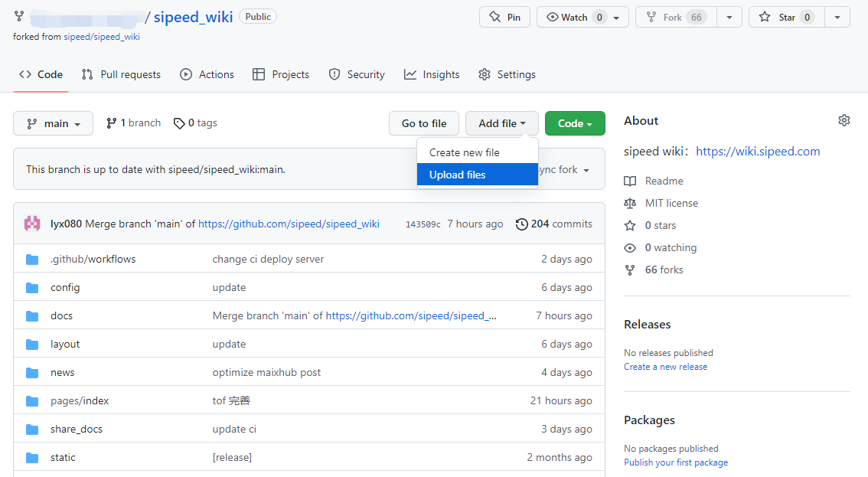The width and height of the screenshot is (868, 477).
Task: Click the Fork button
Action: pyautogui.click(x=676, y=17)
